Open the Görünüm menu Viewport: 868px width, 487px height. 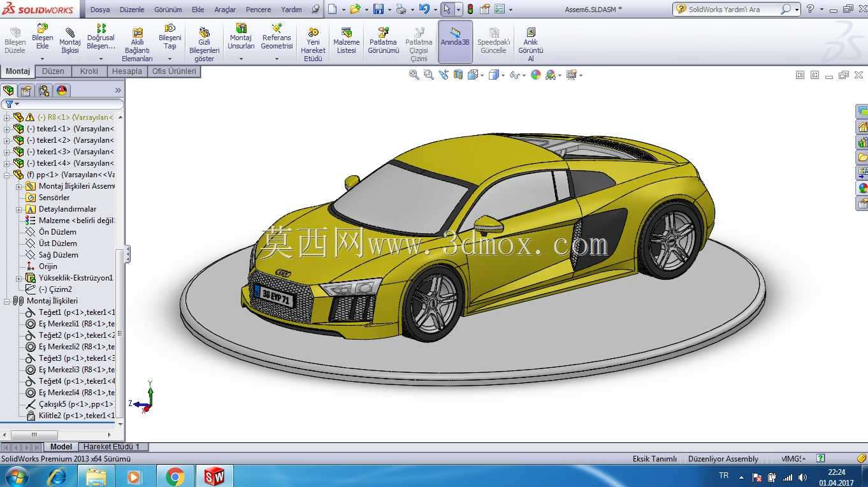[168, 10]
